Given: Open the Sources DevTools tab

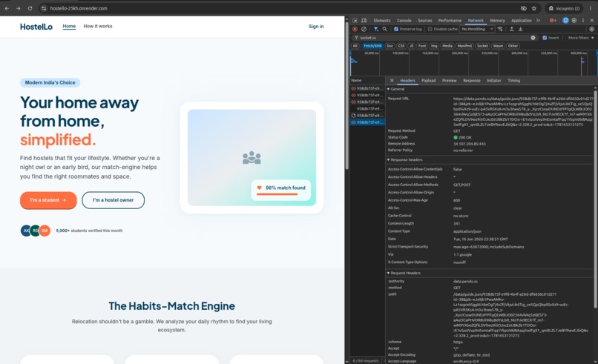Looking at the screenshot, I should pos(425,21).
